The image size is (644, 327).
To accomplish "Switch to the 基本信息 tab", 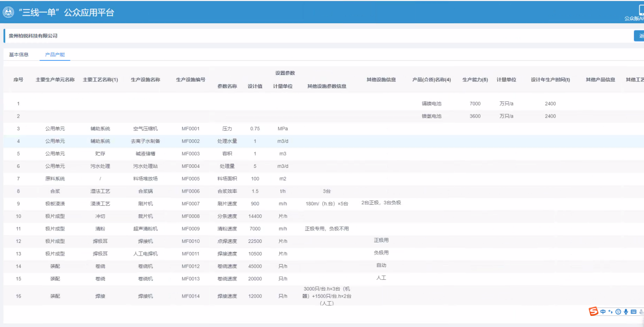I will (19, 54).
